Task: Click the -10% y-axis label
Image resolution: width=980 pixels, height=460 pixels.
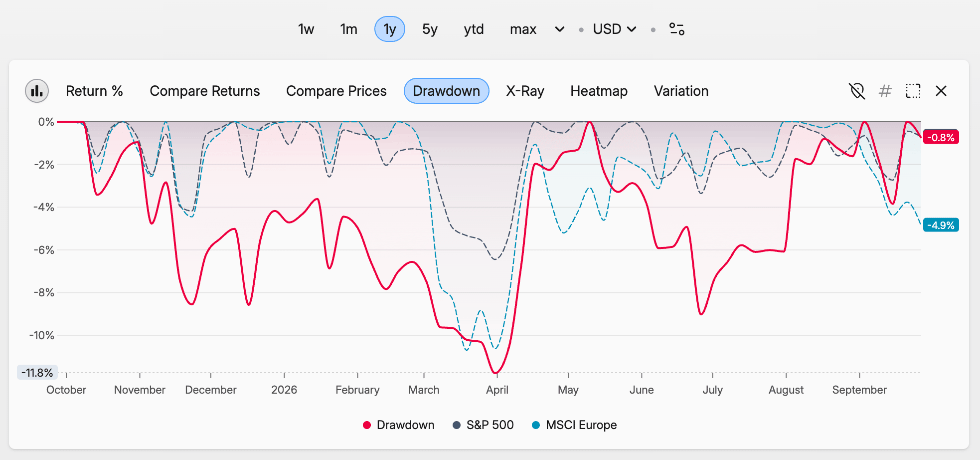Action: coord(42,335)
